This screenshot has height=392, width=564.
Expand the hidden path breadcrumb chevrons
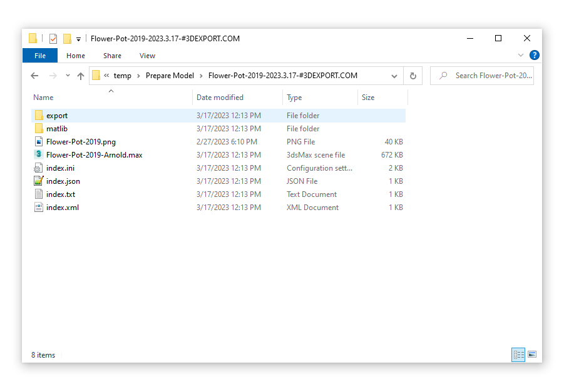click(106, 76)
